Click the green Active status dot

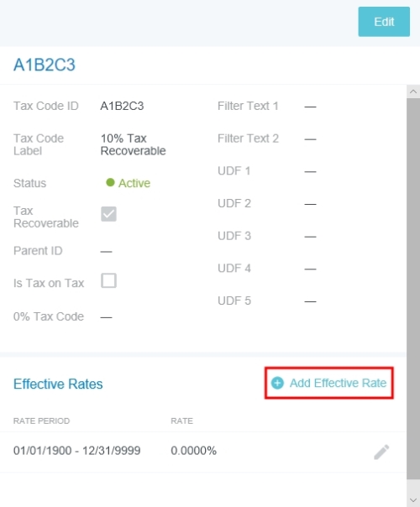[x=110, y=182]
